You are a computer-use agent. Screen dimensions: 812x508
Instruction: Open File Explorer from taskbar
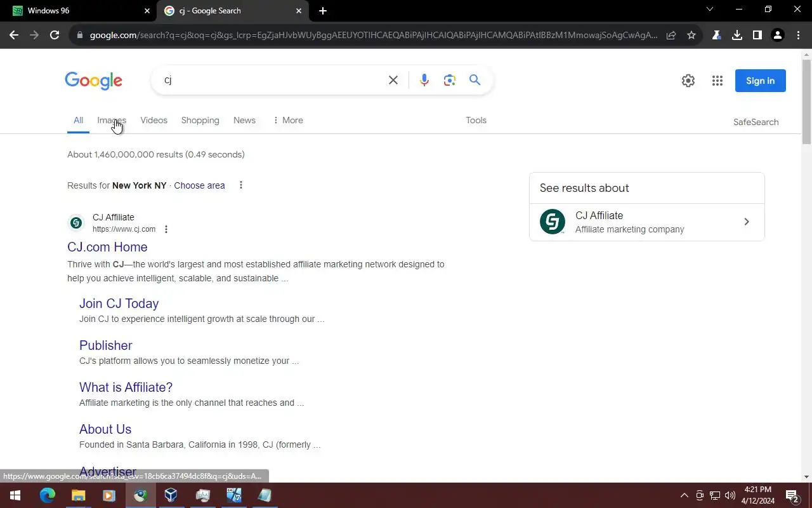(78, 495)
